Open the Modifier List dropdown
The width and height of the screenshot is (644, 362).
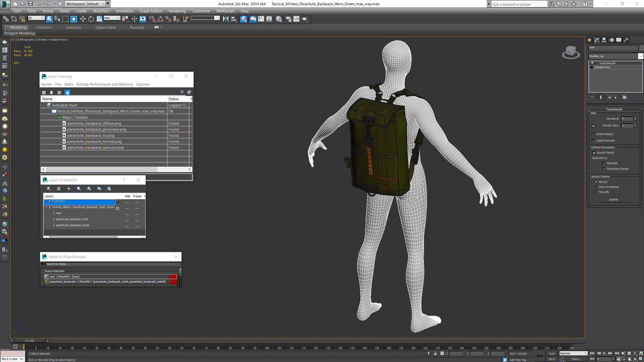click(x=641, y=56)
